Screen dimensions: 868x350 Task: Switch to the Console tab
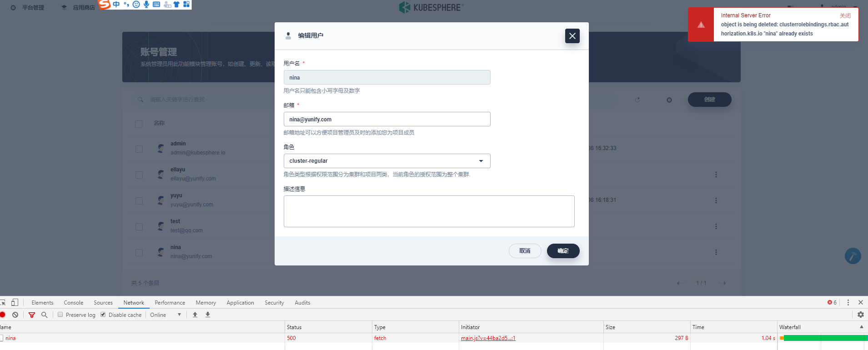click(x=74, y=303)
